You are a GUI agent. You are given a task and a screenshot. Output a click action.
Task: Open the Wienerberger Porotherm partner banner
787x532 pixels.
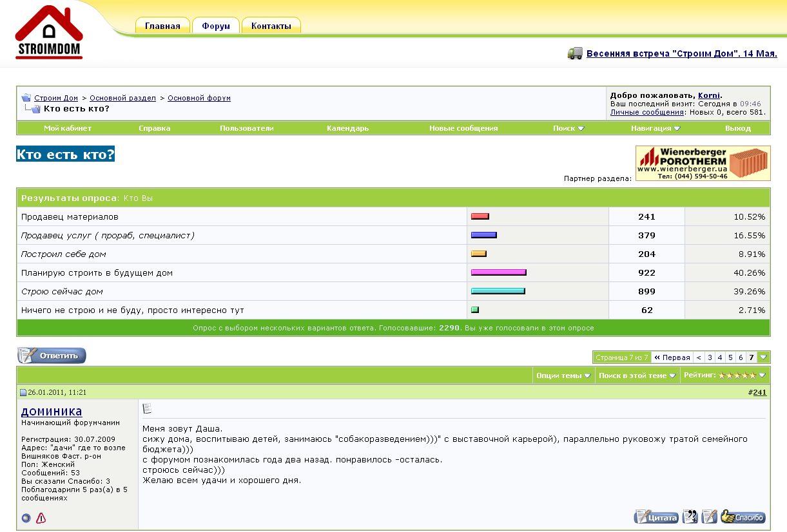703,163
